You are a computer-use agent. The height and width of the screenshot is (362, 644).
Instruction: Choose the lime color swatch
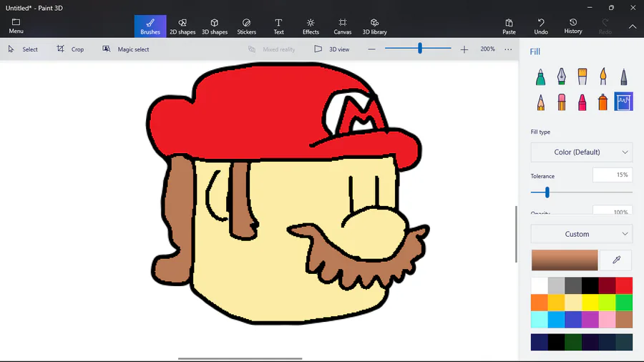[x=607, y=303]
